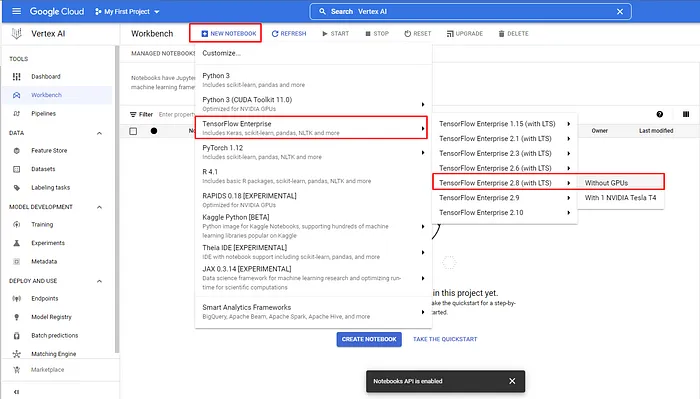Select the Workbench sidebar icon
The width and height of the screenshot is (700, 399).
pyautogui.click(x=17, y=95)
